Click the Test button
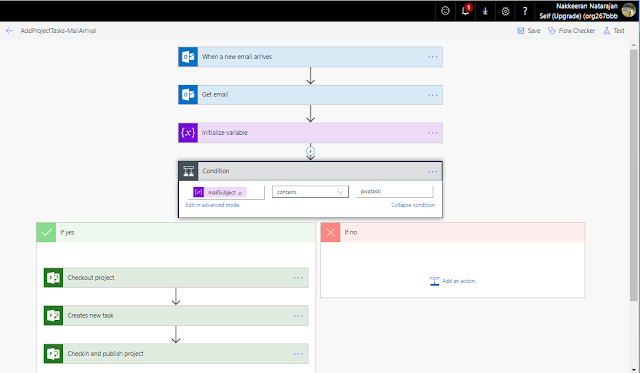Image resolution: width=640 pixels, height=373 pixels. click(614, 31)
